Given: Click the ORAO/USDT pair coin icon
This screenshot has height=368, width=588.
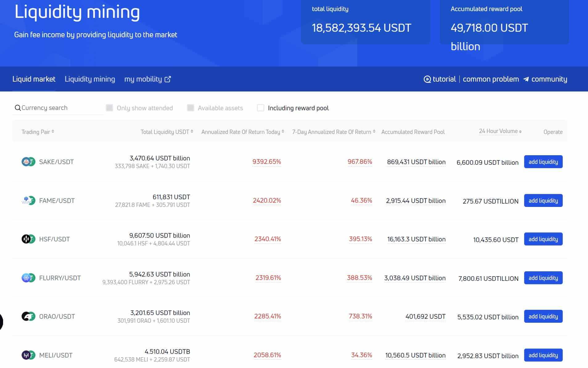Looking at the screenshot, I should pyautogui.click(x=28, y=316).
